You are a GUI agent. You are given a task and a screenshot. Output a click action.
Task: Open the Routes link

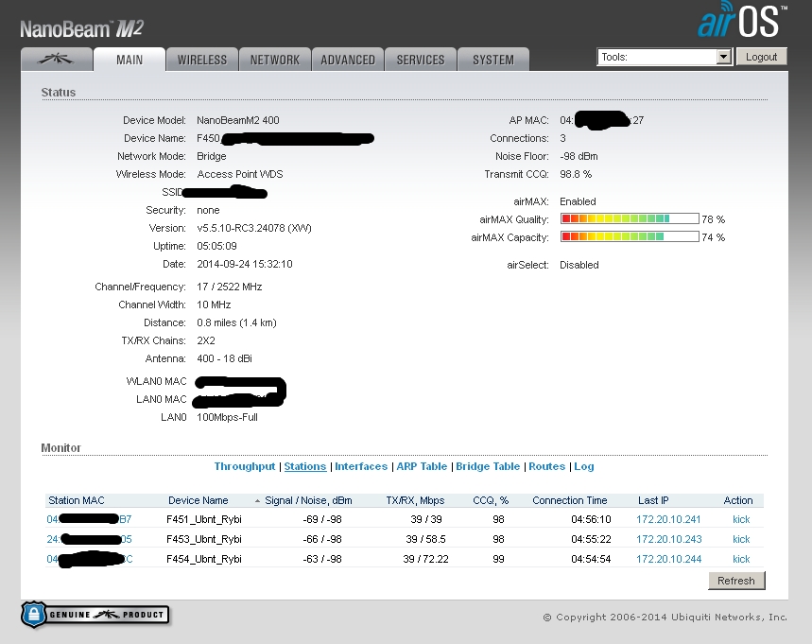pyautogui.click(x=546, y=466)
